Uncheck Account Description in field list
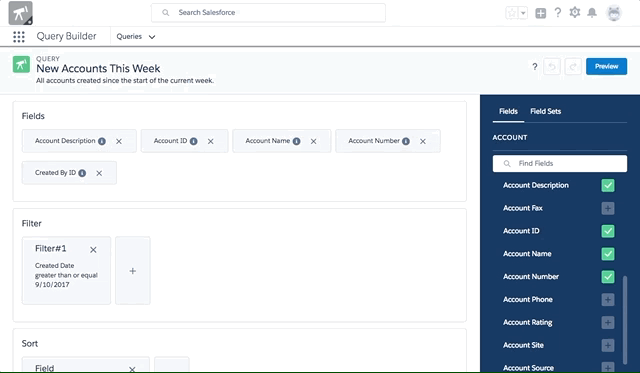The width and height of the screenshot is (640, 373). coord(608,185)
